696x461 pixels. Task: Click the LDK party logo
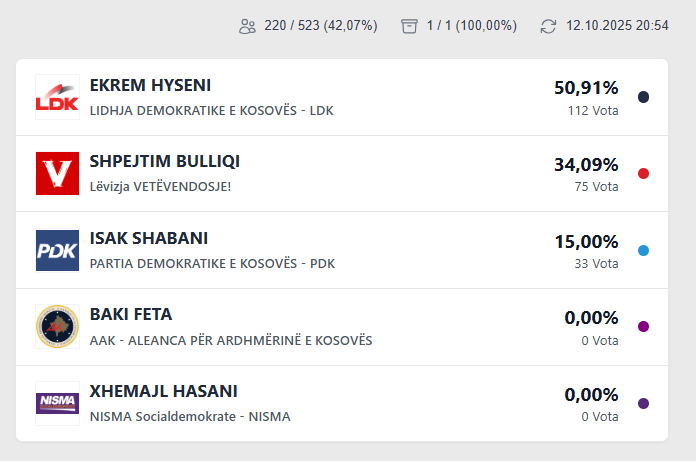pos(57,97)
